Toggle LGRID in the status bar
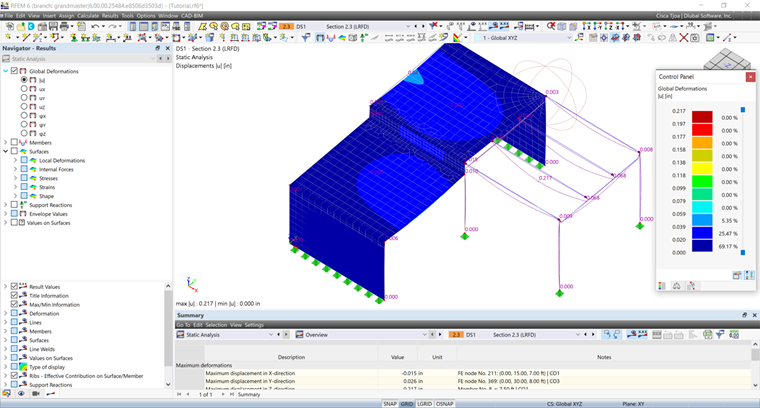Viewport: 760px width, 408px height. [425, 404]
